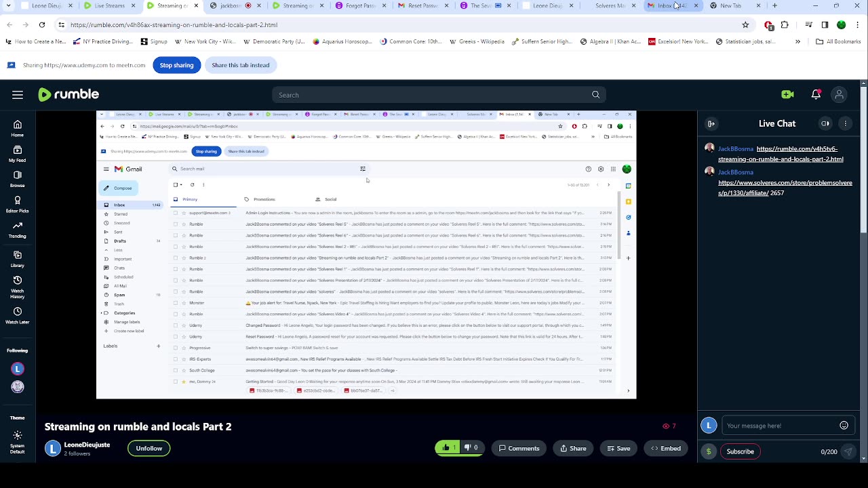868x488 pixels.
Task: Click the search magnifier icon
Action: click(595, 95)
